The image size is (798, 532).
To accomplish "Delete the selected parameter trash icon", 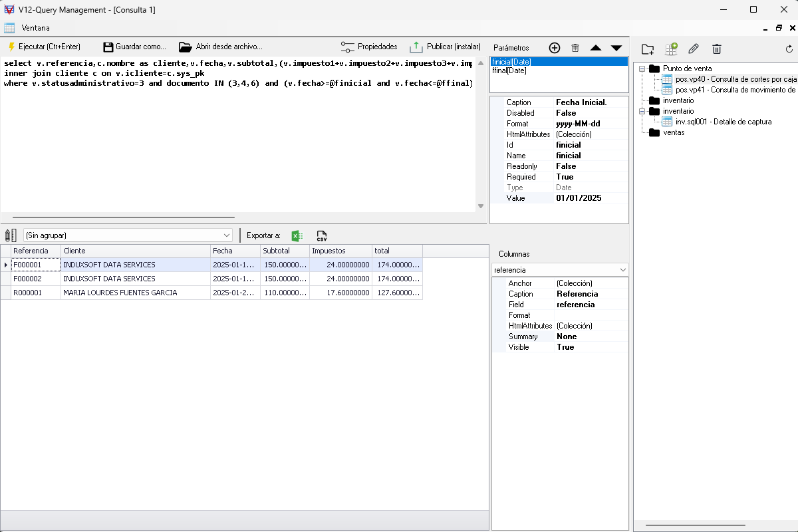I will 575,48.
